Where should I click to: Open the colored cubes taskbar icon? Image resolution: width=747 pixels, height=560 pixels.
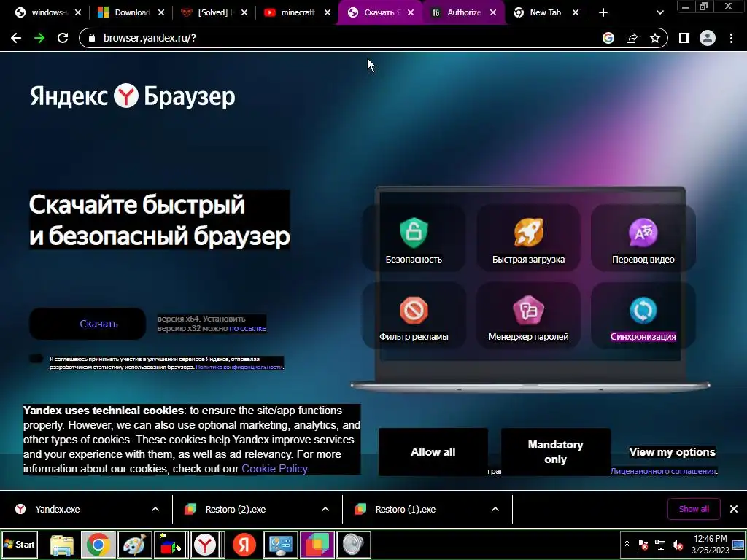pyautogui.click(x=171, y=545)
